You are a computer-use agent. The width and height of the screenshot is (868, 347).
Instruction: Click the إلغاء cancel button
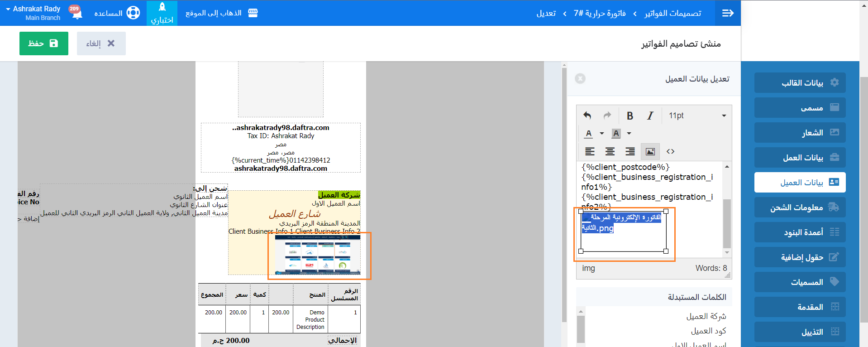pyautogui.click(x=101, y=43)
